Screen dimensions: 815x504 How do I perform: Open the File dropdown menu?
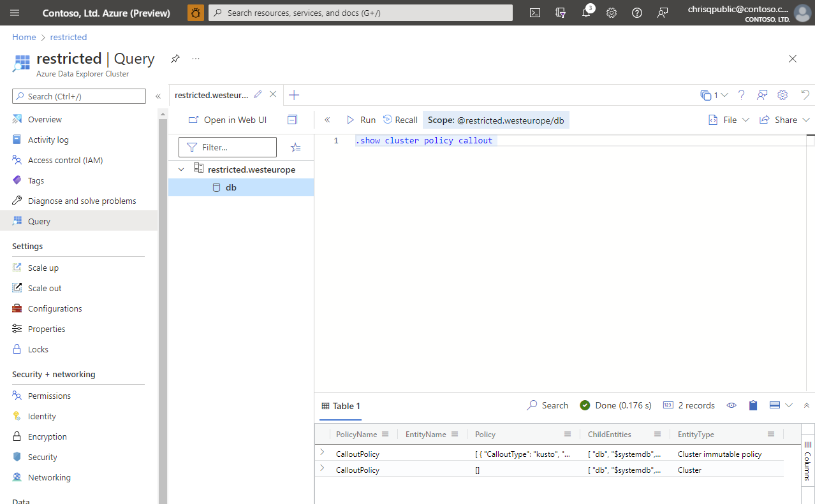729,120
